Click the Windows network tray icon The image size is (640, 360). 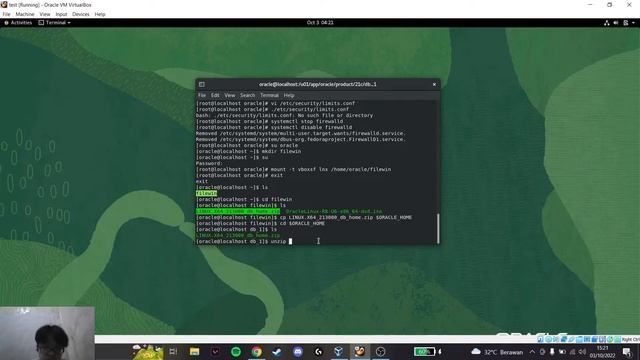click(x=573, y=352)
